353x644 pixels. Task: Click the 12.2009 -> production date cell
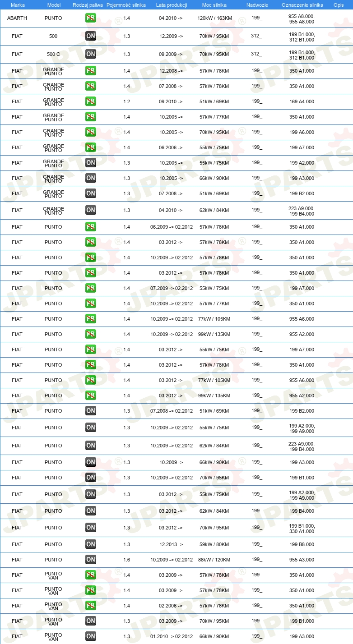coord(171,36)
